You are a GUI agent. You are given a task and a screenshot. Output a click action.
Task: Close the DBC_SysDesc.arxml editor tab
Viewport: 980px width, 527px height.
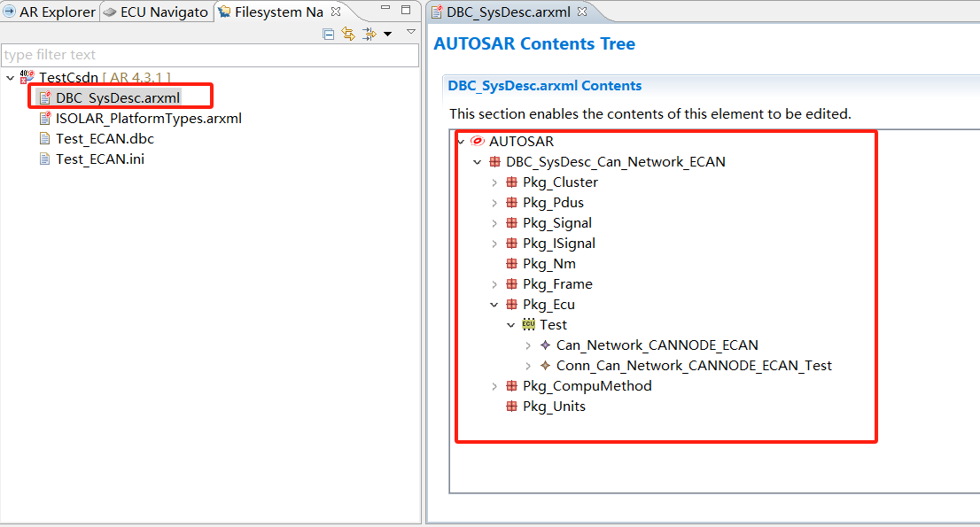(582, 12)
